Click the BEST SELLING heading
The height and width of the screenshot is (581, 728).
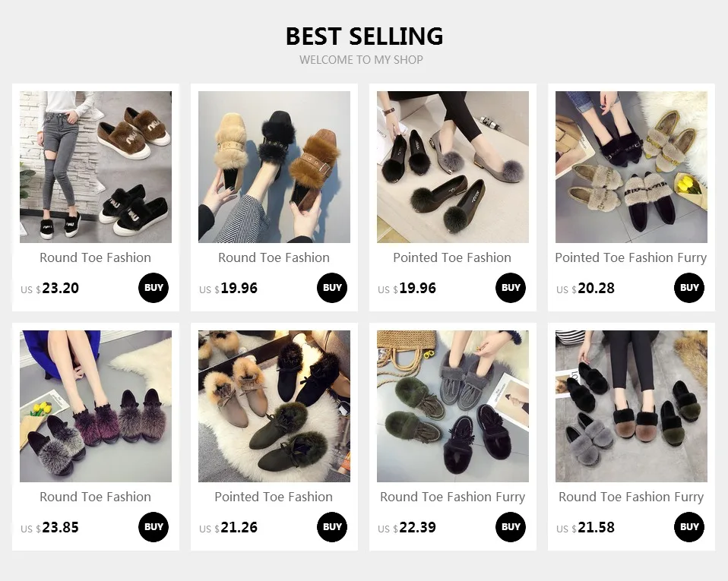click(x=364, y=36)
